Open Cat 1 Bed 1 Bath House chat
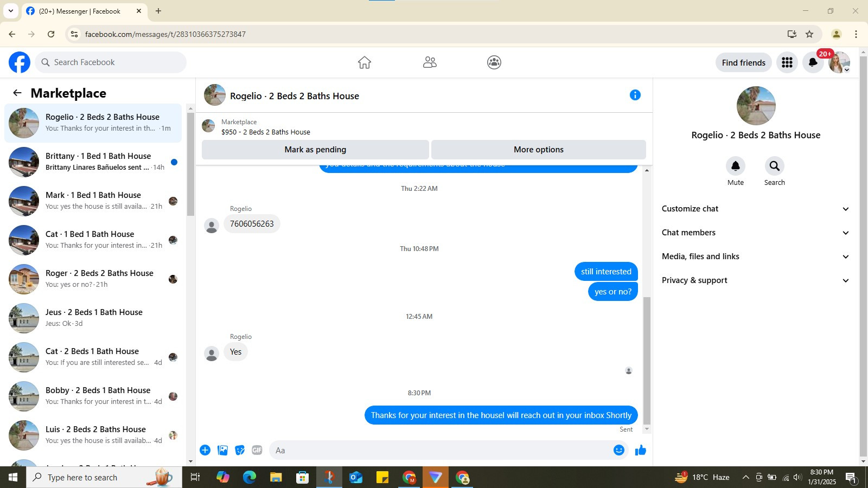This screenshot has height=488, width=868. [93, 240]
